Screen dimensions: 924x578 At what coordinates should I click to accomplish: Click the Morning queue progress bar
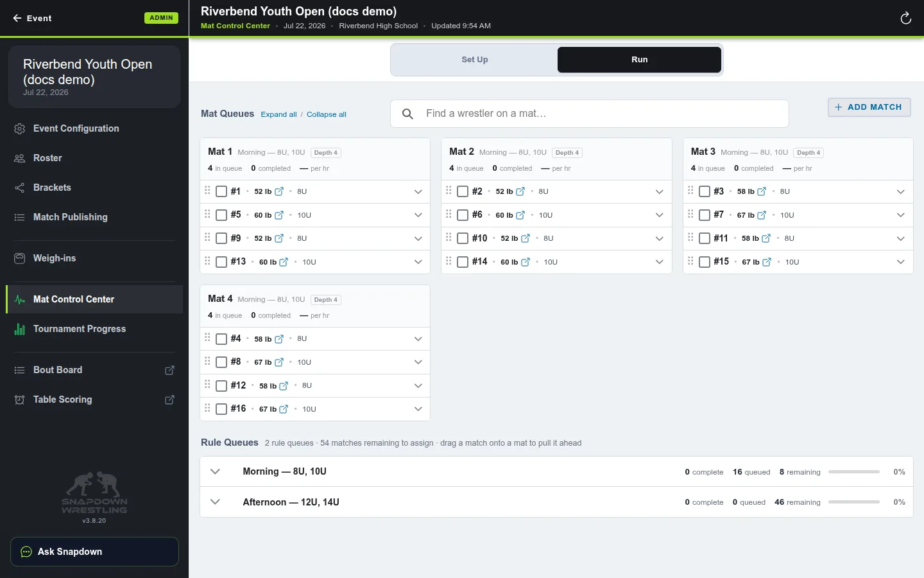[x=853, y=472]
